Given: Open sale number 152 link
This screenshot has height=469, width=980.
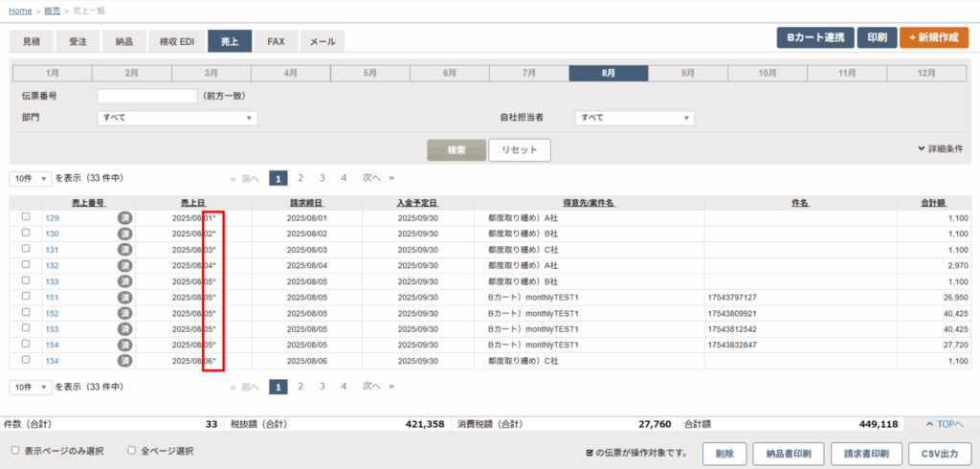Looking at the screenshot, I should click(53, 313).
